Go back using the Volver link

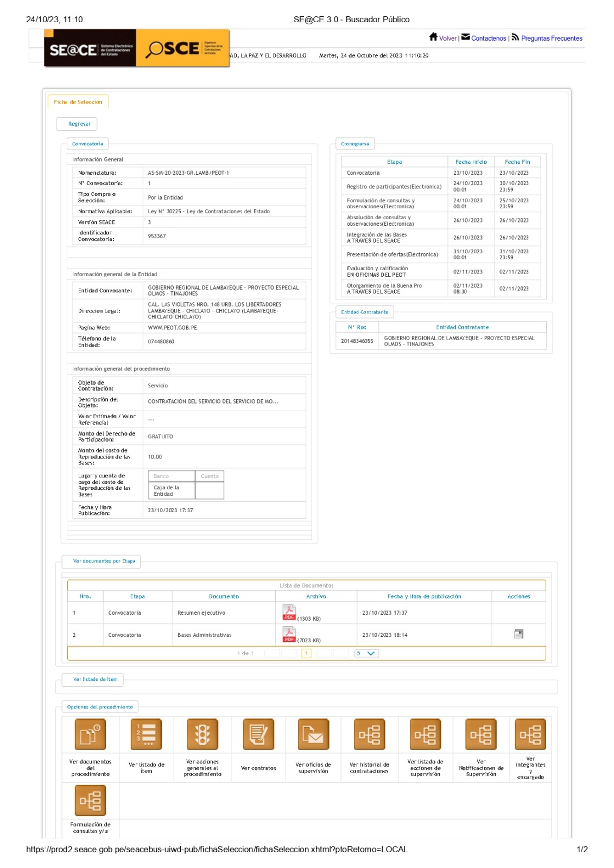[447, 39]
